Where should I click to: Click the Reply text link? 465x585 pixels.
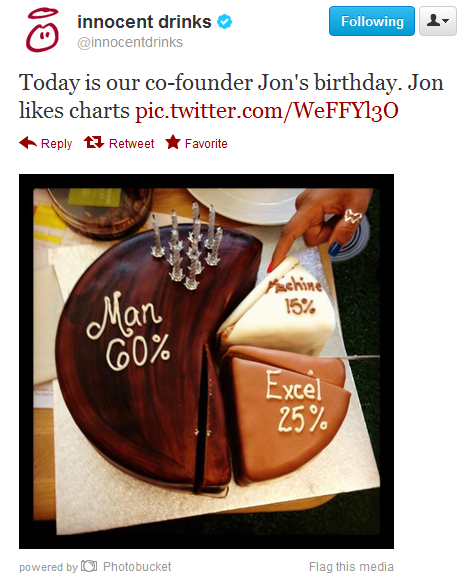(56, 144)
